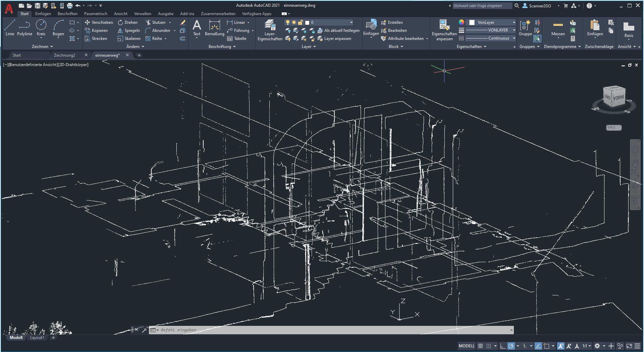Viewport: 644px width, 352px height.
Task: Click the Verschieben move tool
Action: tap(99, 22)
